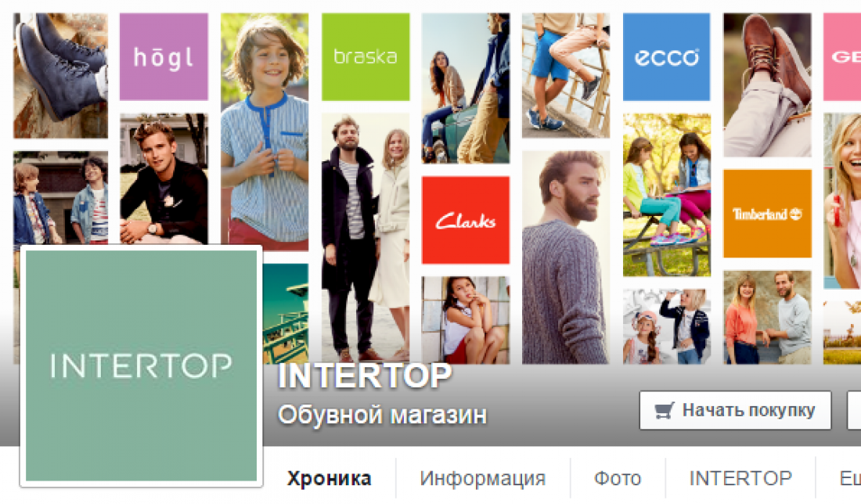Click the bearded man in sweater photo
The width and height of the screenshot is (861, 504).
566,257
